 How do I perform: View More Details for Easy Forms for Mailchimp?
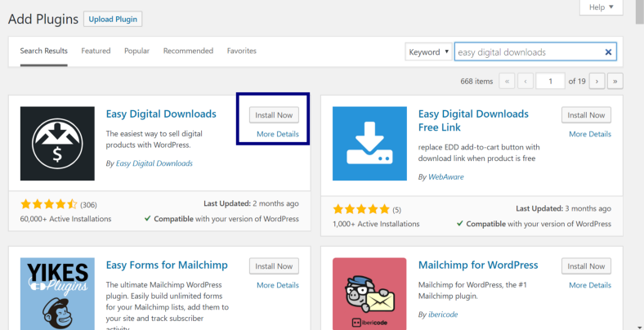[x=278, y=285]
